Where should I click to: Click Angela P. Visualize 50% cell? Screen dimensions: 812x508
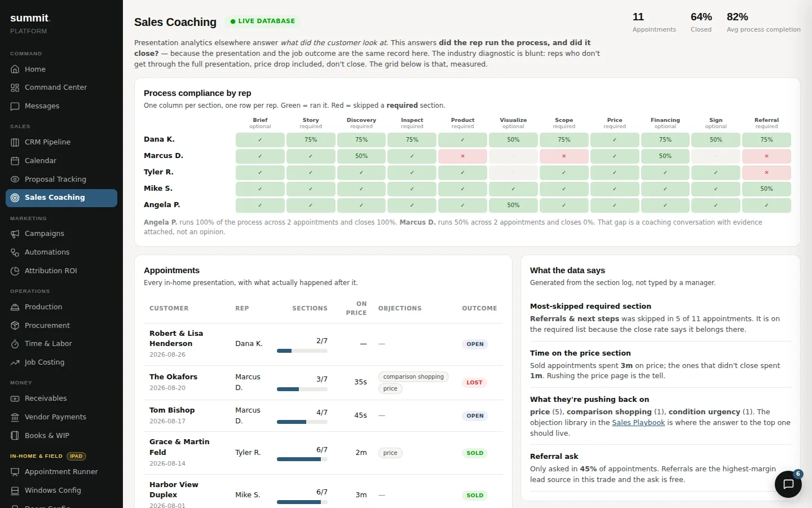pos(513,205)
